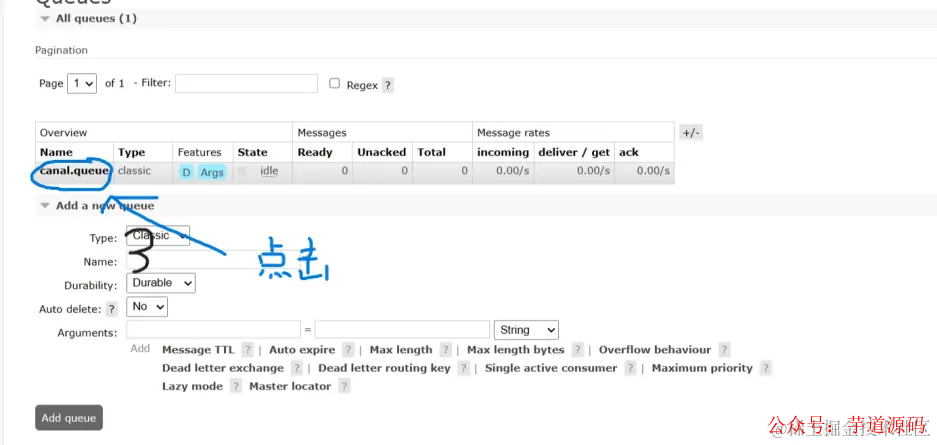Click the +/- columns button
Image resolution: width=937 pixels, height=445 pixels.
click(691, 133)
